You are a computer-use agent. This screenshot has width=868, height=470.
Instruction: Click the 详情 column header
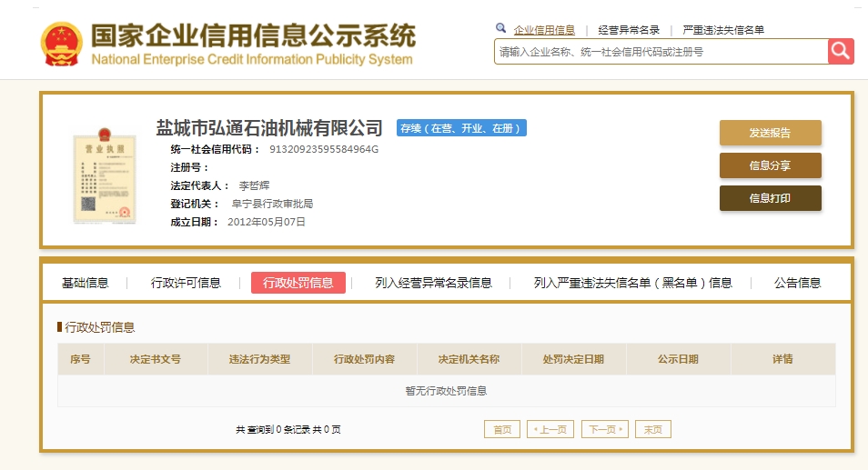(x=782, y=359)
